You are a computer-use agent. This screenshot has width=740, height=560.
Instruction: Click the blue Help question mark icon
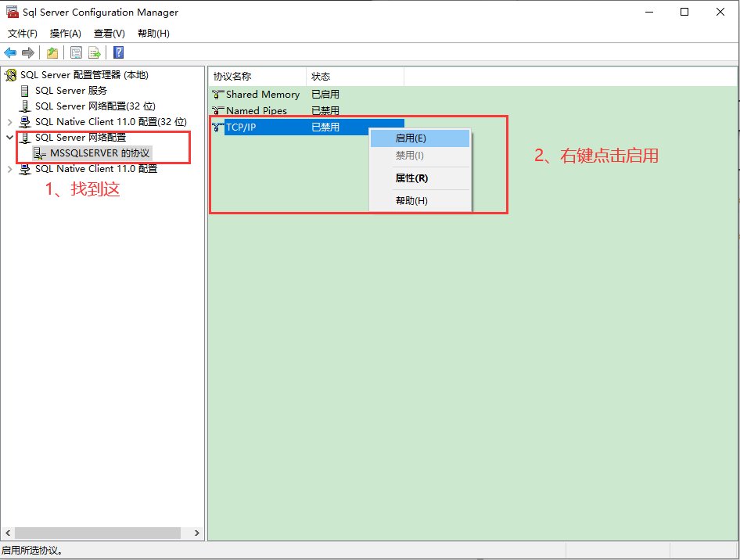[118, 52]
